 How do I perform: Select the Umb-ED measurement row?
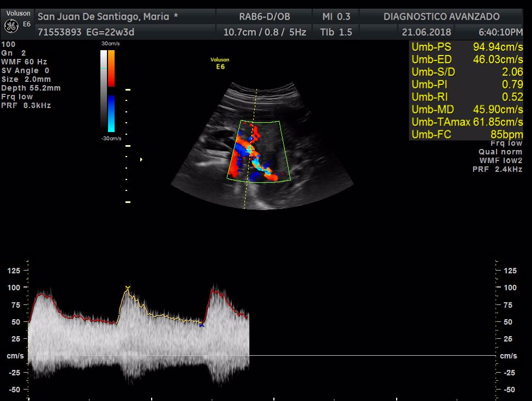(467, 59)
